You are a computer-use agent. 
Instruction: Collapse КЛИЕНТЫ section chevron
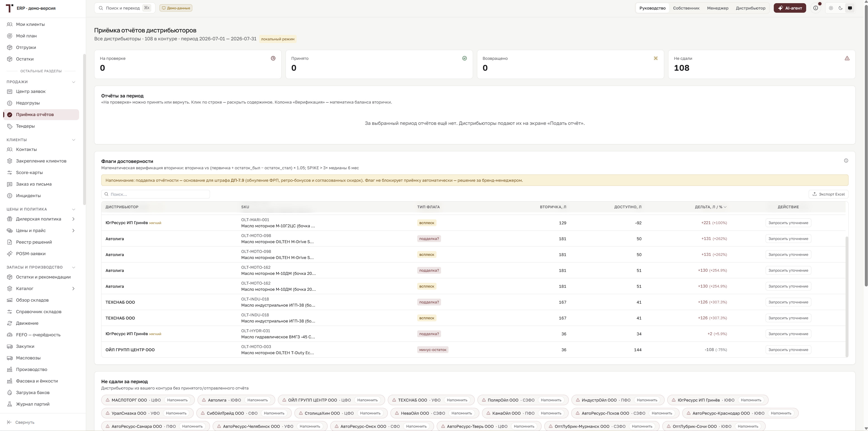coord(73,140)
